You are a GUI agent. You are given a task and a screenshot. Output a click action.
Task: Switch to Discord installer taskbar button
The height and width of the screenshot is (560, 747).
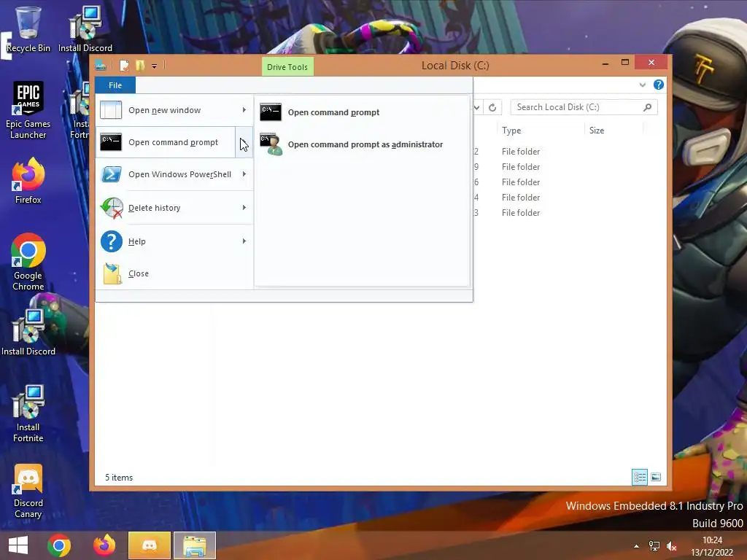(149, 545)
